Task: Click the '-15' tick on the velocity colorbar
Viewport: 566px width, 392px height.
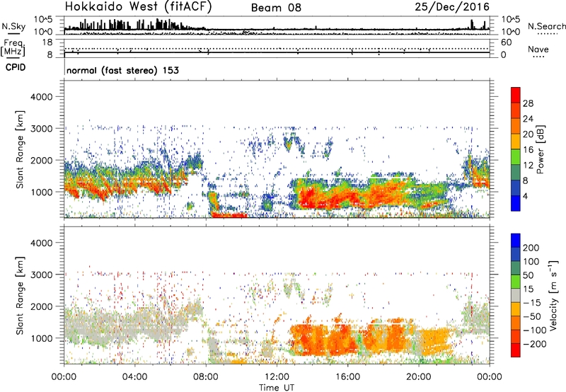Action: point(532,303)
